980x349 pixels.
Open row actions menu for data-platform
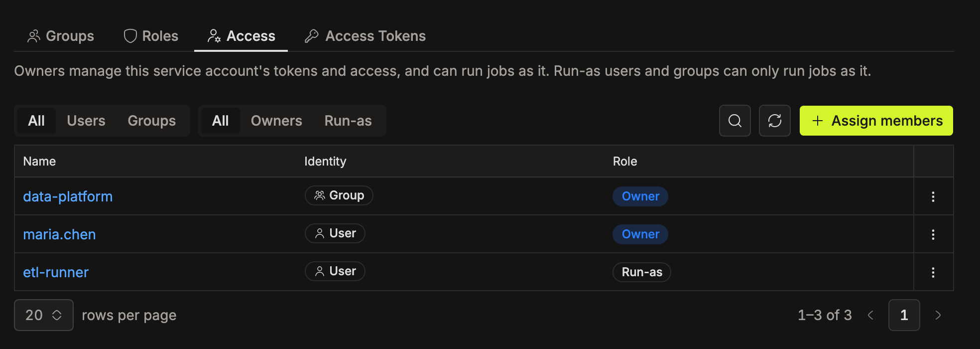[x=933, y=196]
